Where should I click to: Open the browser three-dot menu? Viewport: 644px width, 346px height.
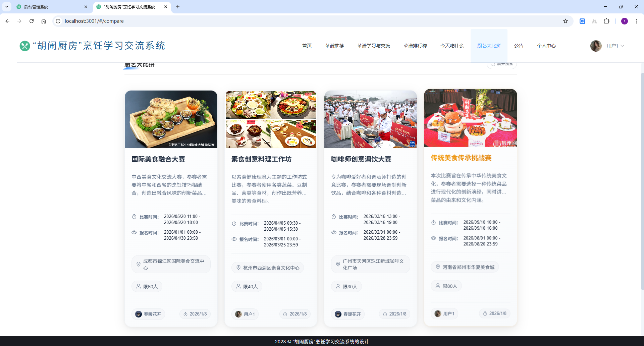[637, 21]
